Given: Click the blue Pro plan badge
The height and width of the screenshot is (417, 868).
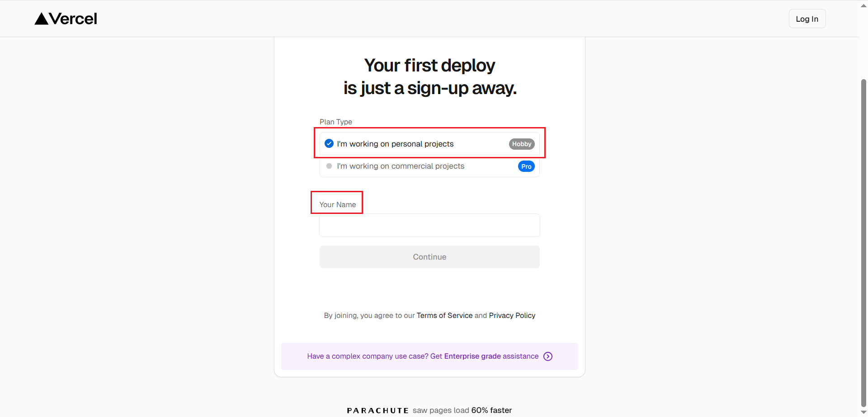Looking at the screenshot, I should (x=526, y=166).
